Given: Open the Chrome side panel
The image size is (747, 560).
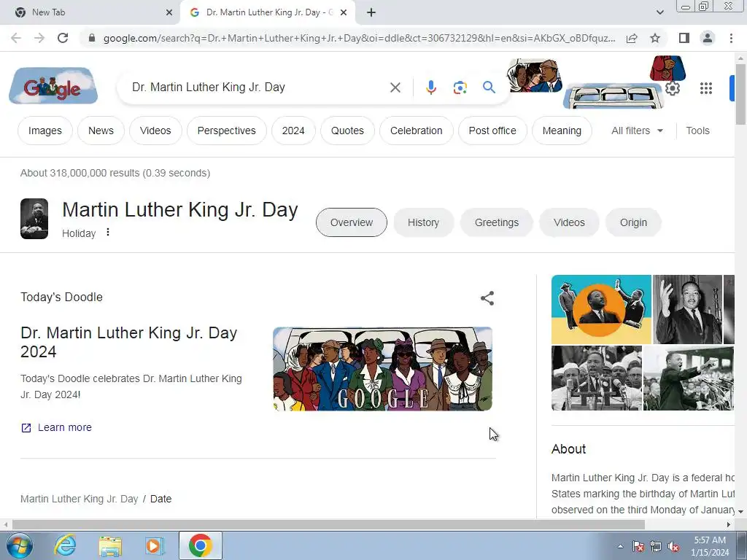Looking at the screenshot, I should (684, 38).
